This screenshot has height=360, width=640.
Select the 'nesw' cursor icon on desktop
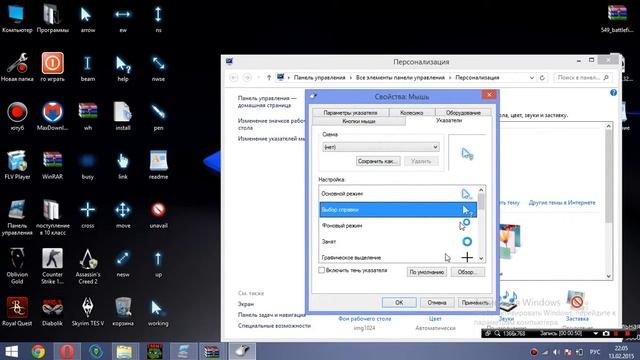(123, 263)
